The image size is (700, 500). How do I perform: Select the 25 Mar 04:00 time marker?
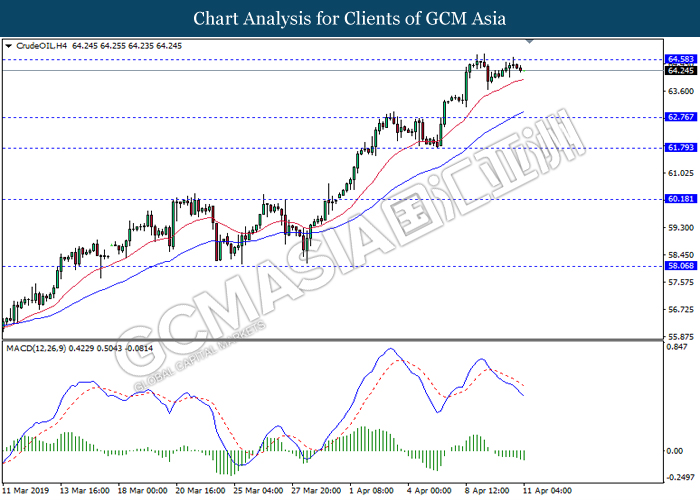coord(258,491)
